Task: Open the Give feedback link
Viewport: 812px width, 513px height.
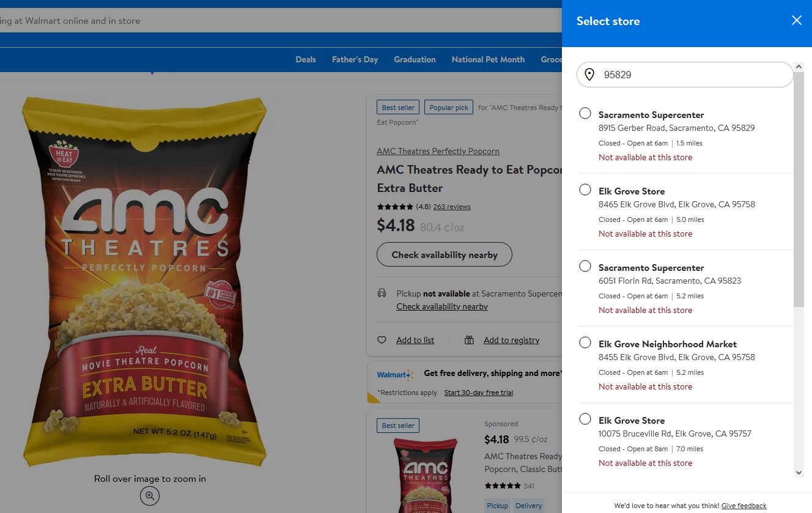Action: tap(744, 506)
